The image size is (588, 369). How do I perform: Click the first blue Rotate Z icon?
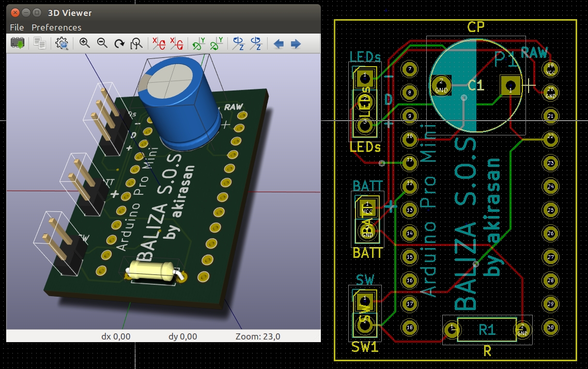click(239, 43)
